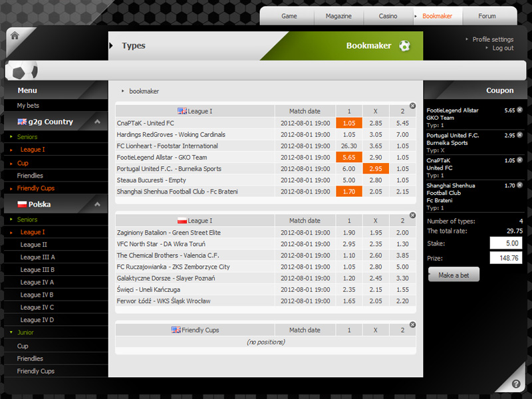
Task: Open the Forum tab
Action: click(487, 16)
